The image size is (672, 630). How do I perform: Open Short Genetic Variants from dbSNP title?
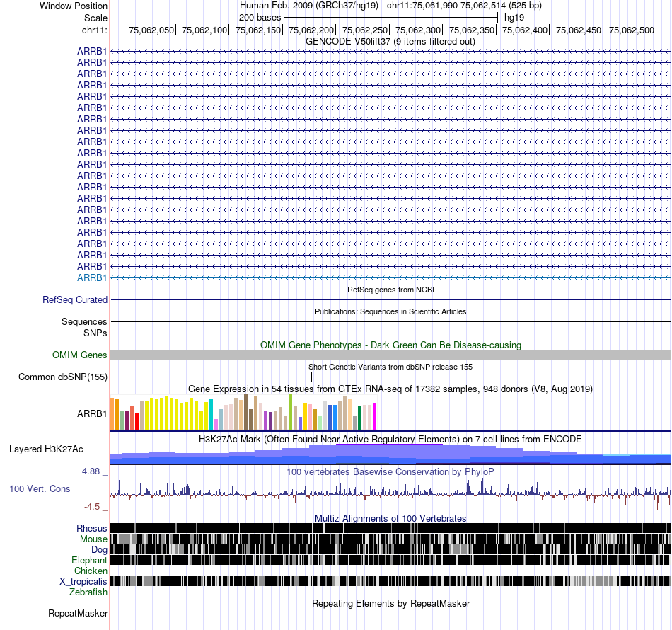390,367
